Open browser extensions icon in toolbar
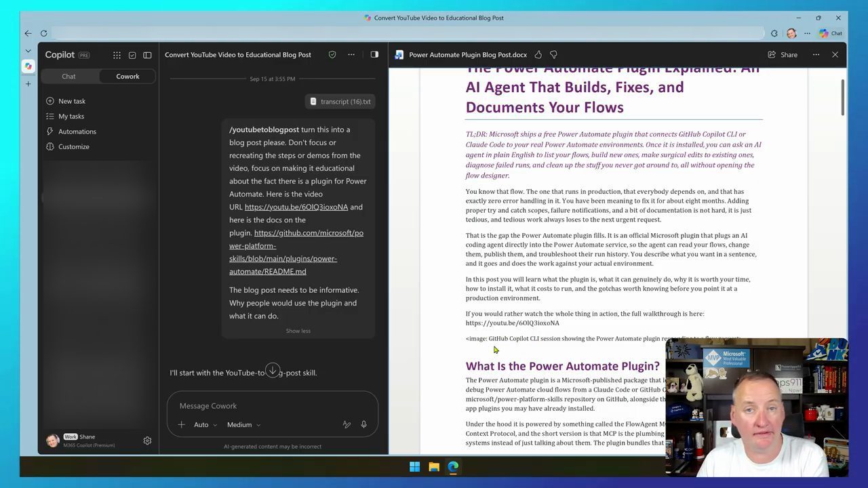Screen dimensions: 868x488 (x=774, y=33)
